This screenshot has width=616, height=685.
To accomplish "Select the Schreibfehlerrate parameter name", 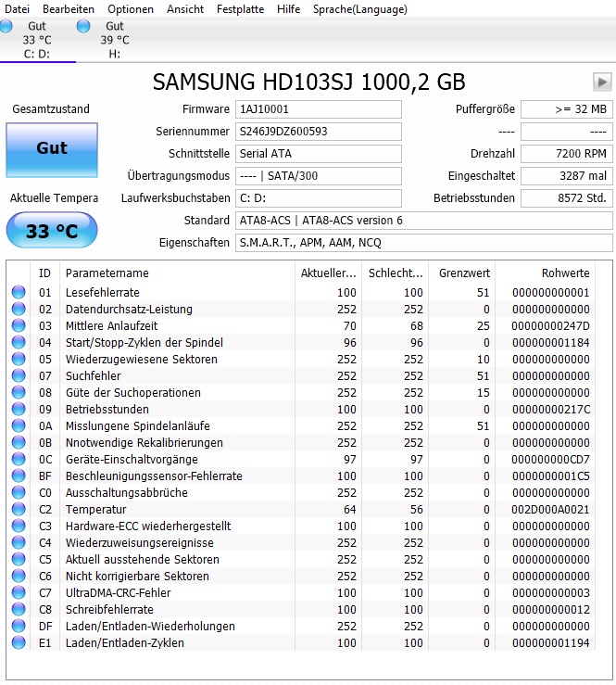I will (x=109, y=609).
